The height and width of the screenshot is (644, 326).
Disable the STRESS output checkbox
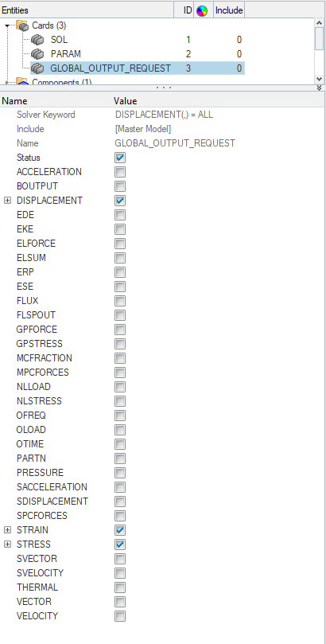(x=120, y=544)
